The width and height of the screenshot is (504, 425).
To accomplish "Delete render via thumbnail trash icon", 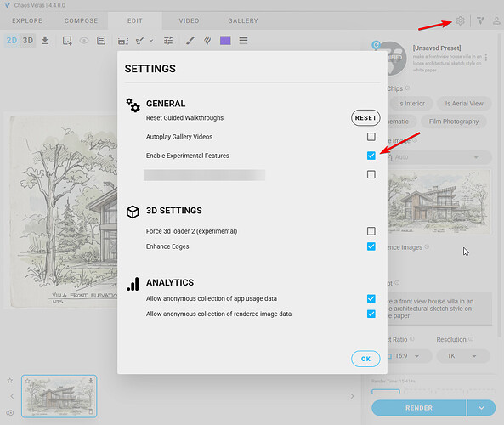I will [x=91, y=411].
